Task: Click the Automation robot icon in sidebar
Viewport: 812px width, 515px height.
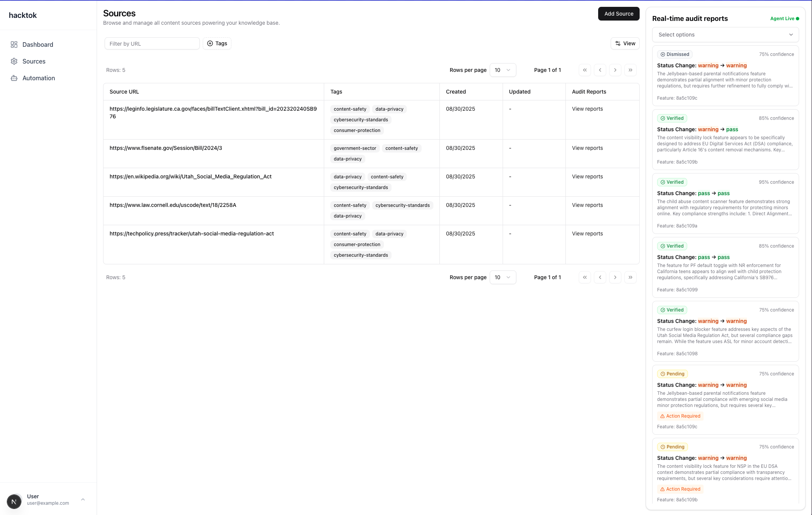Action: click(x=14, y=78)
